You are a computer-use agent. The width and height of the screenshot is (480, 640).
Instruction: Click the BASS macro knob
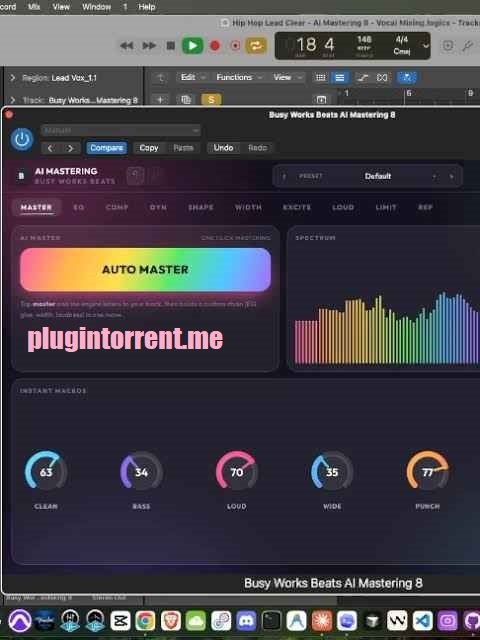point(141,472)
